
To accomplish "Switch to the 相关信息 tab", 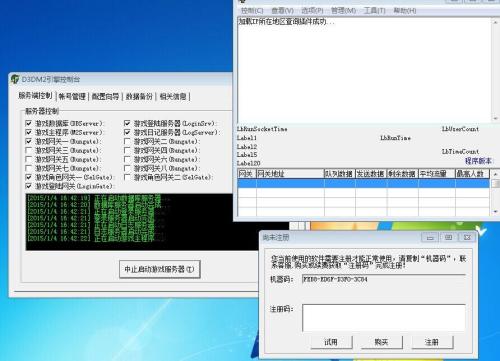I will click(x=173, y=97).
